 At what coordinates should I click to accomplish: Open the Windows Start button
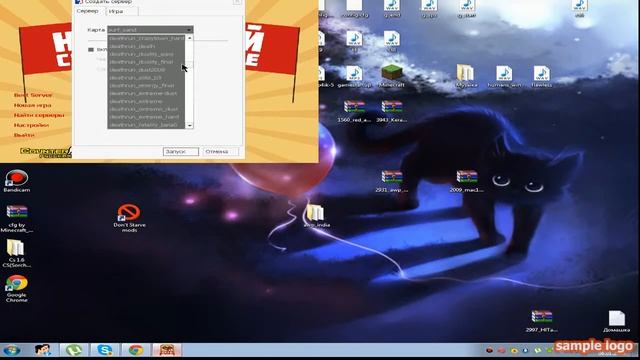12,350
